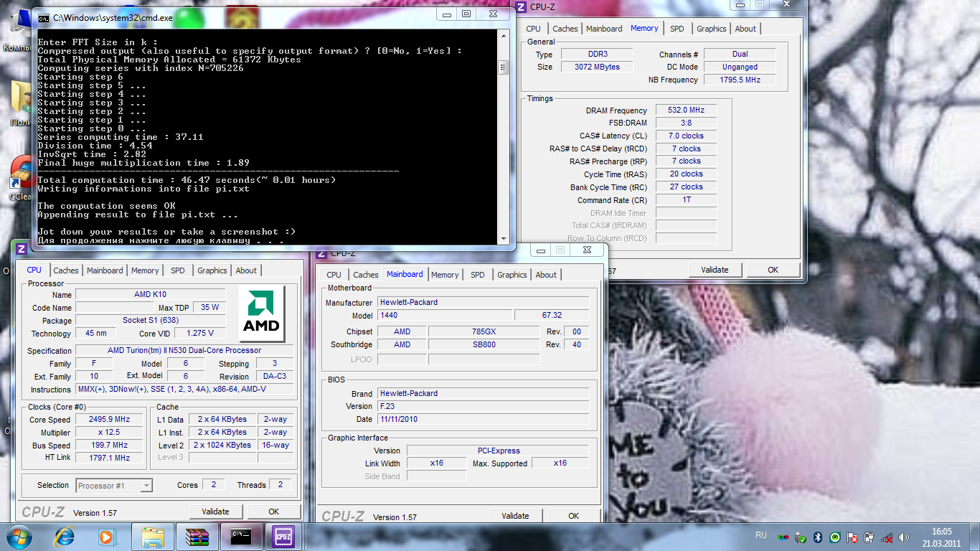Viewport: 980px width, 551px height.
Task: Open the cmd.exe title bar icon menu
Action: 44,17
